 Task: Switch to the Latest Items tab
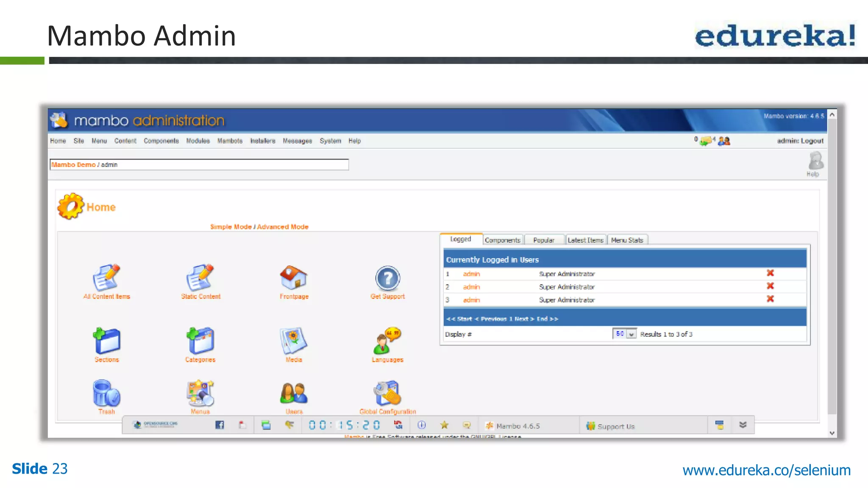585,240
